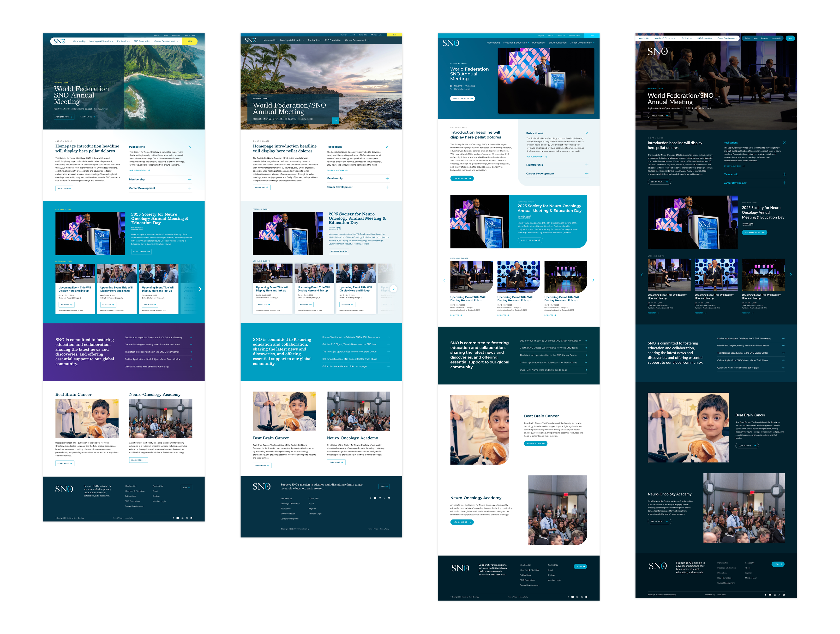Open Career Development dropdown in palm-beach nav
This screenshot has width=840, height=634.
click(x=357, y=40)
